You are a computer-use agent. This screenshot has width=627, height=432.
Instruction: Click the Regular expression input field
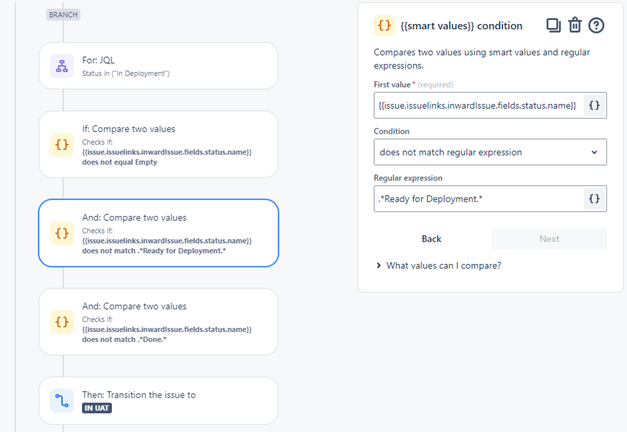click(x=476, y=198)
